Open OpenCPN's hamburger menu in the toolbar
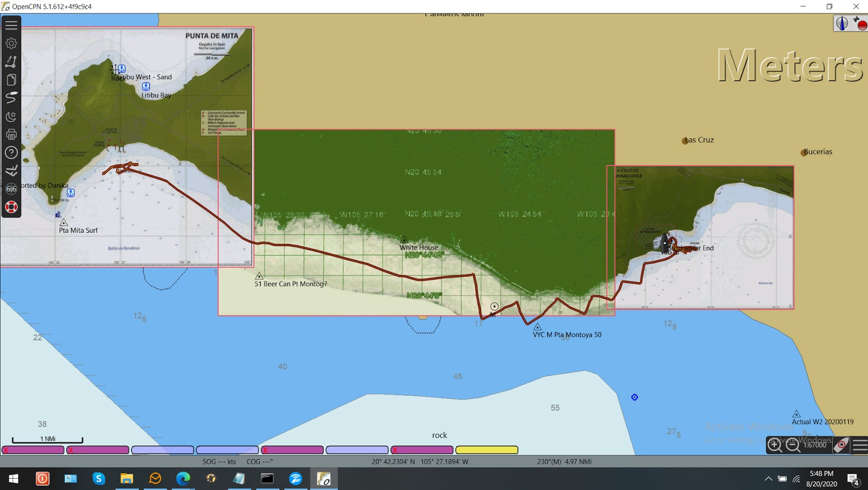The image size is (868, 490). tap(11, 24)
